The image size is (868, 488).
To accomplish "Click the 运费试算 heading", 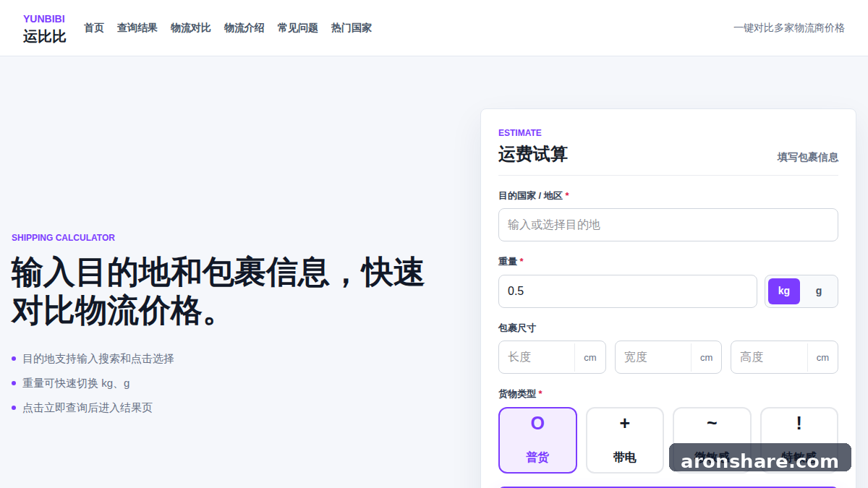I will pos(533,154).
